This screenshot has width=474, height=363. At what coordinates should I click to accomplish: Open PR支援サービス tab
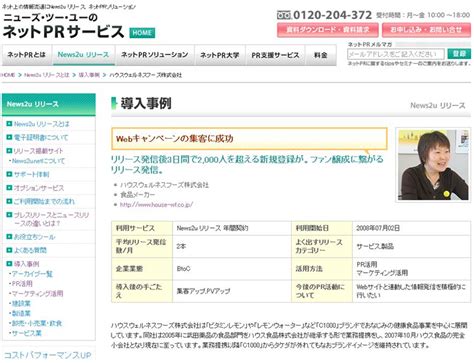pyautogui.click(x=275, y=55)
